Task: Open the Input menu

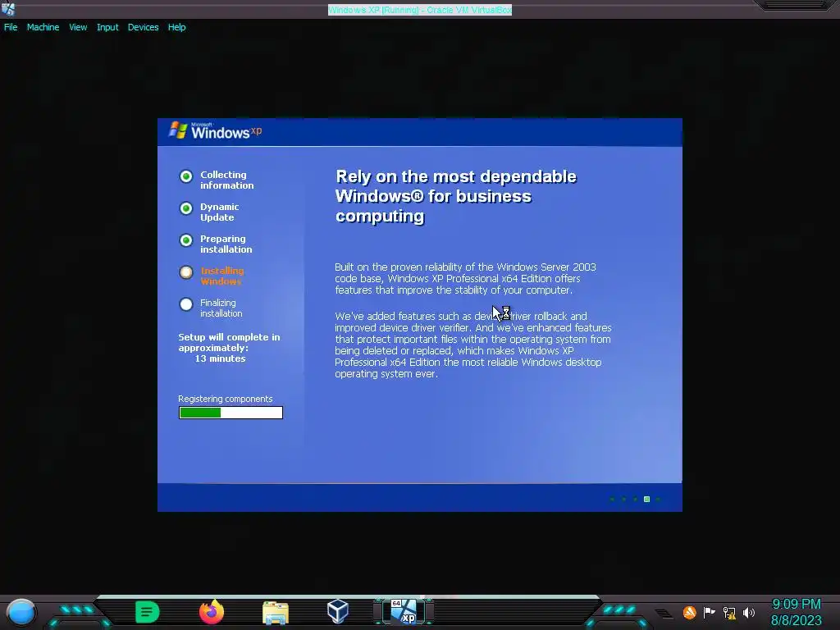Action: (x=107, y=27)
